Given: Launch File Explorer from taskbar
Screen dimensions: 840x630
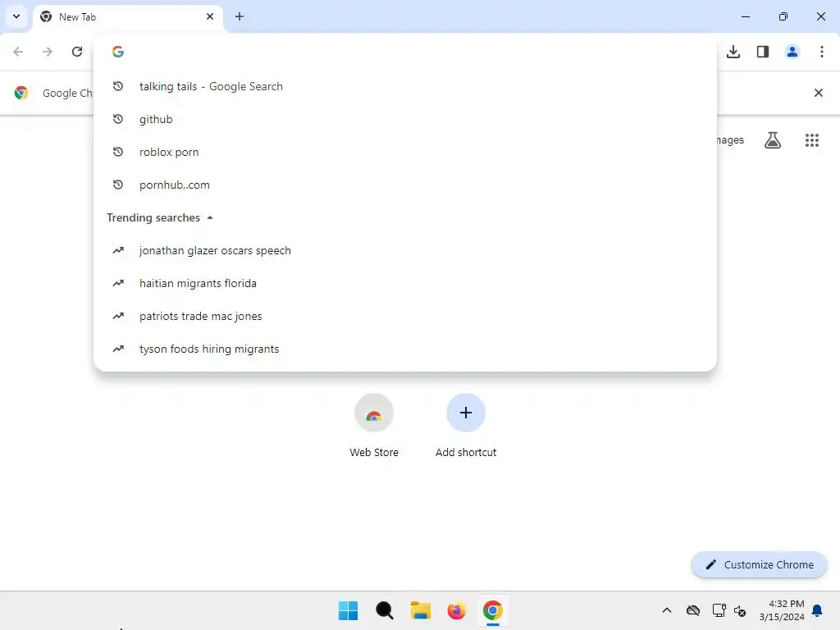Looking at the screenshot, I should (421, 610).
